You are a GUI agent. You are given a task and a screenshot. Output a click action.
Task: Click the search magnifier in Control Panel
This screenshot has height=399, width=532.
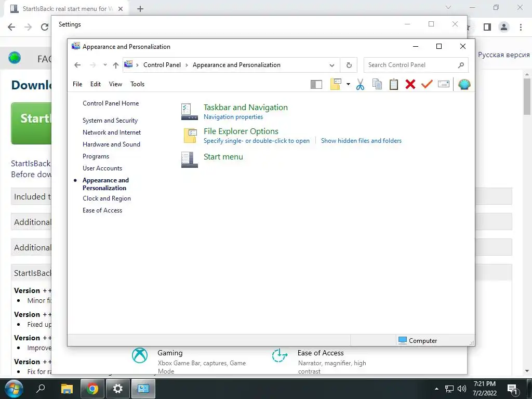[461, 65]
